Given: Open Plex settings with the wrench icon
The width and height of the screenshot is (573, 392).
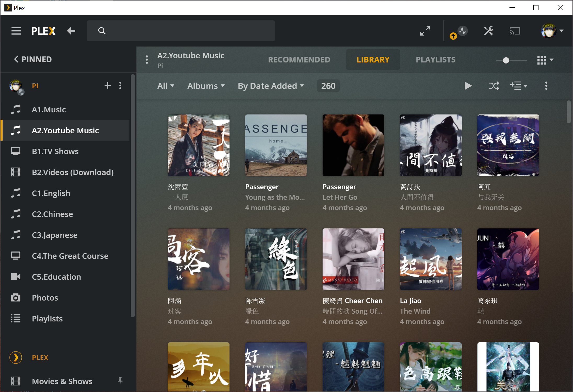Looking at the screenshot, I should 488,31.
